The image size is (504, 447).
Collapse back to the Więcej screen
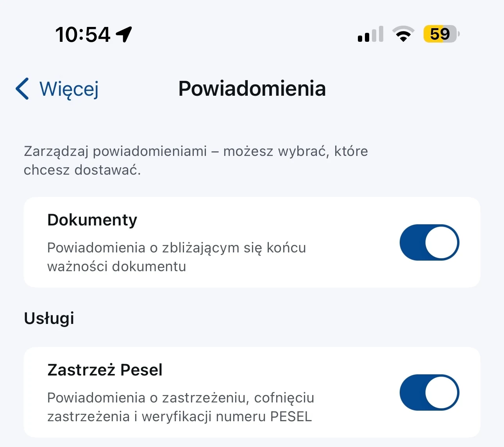coord(57,89)
